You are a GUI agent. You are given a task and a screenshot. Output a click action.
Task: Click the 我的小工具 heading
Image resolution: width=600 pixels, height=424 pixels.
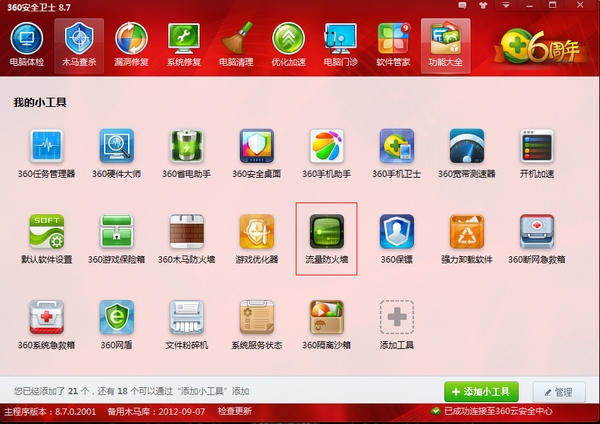(x=40, y=102)
